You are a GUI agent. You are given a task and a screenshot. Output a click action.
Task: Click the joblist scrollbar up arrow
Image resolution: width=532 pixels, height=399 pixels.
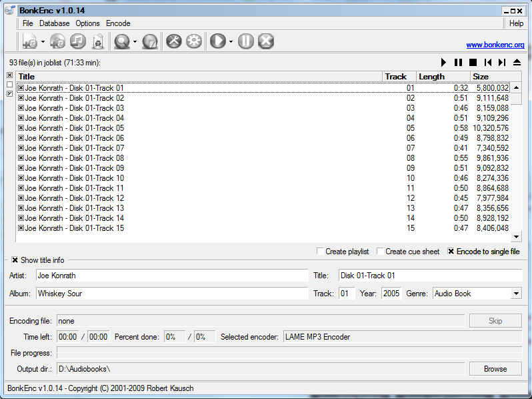pyautogui.click(x=516, y=88)
